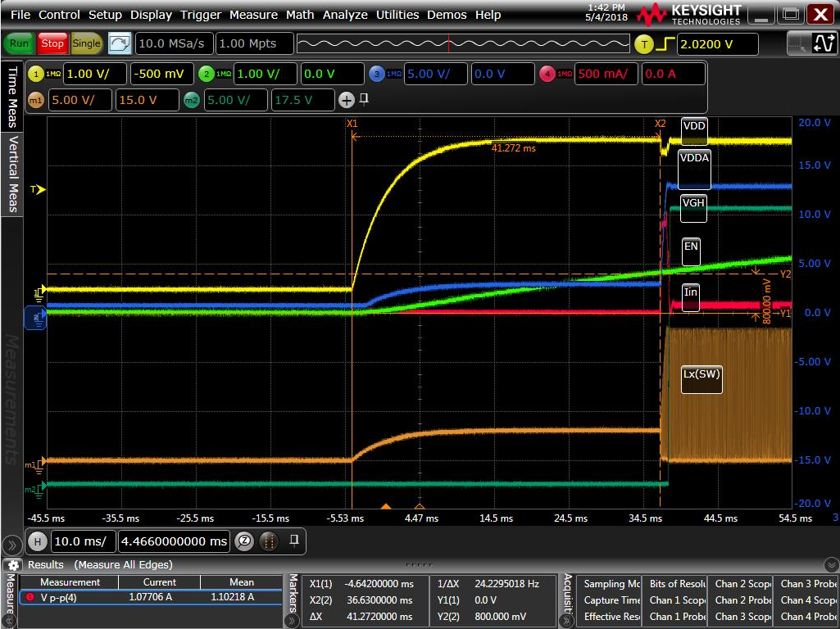This screenshot has height=629, width=840.
Task: Click channel 1 offset -500 mV field
Action: click(x=161, y=74)
